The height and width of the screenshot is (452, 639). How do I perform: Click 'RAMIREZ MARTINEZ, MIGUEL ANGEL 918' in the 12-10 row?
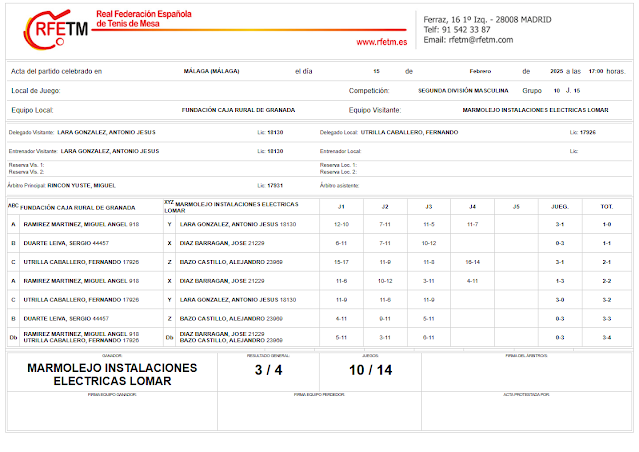(81, 225)
